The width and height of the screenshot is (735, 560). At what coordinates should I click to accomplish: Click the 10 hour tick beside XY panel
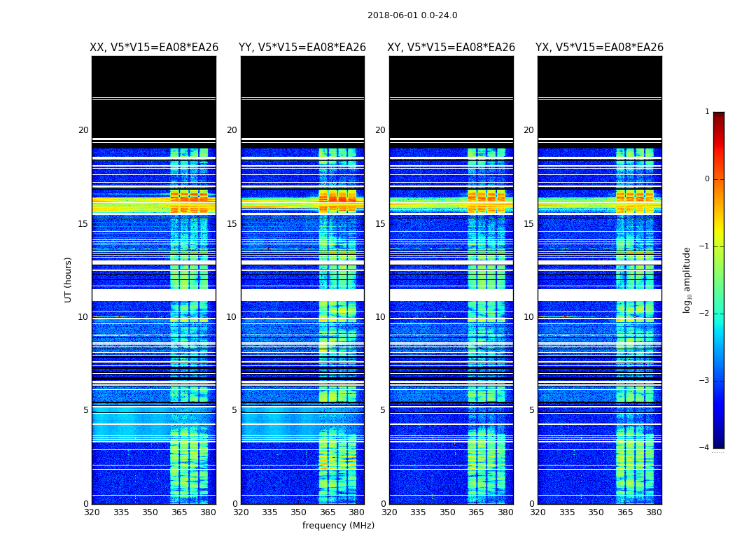point(380,317)
